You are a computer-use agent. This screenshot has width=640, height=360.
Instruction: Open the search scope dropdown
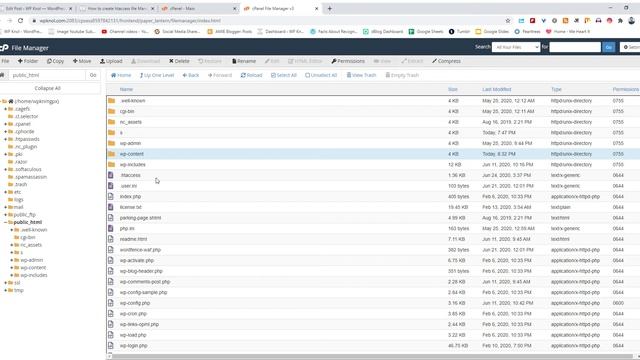516,47
